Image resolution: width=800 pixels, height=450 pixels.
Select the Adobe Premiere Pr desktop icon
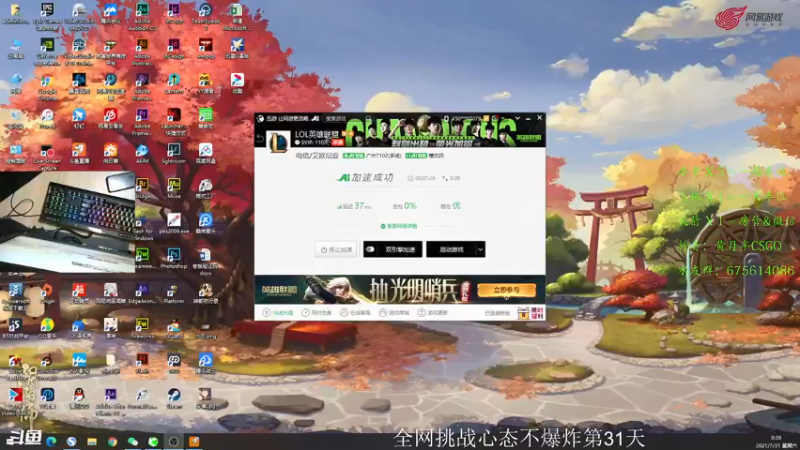click(x=142, y=121)
